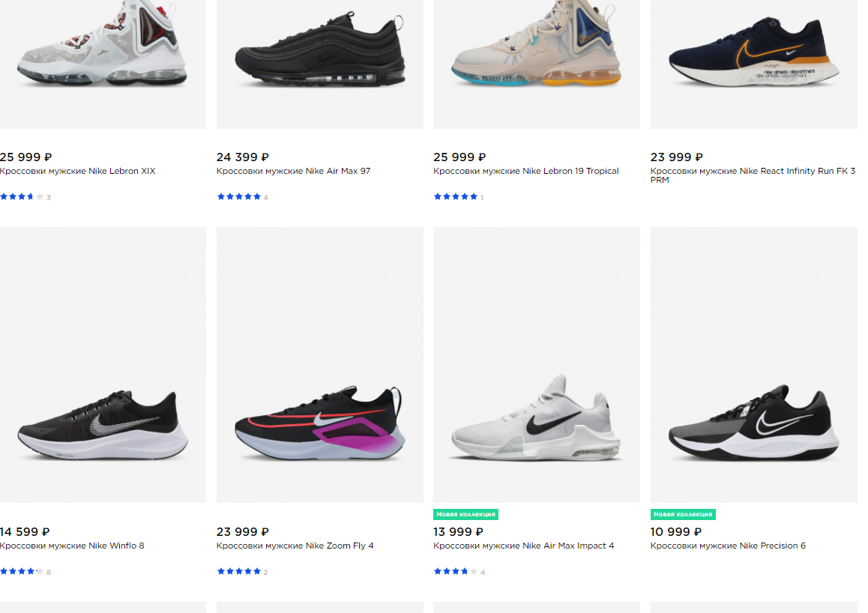The width and height of the screenshot is (868, 613).
Task: Click the Nike Air Max Impact 4 title link
Action: point(523,546)
